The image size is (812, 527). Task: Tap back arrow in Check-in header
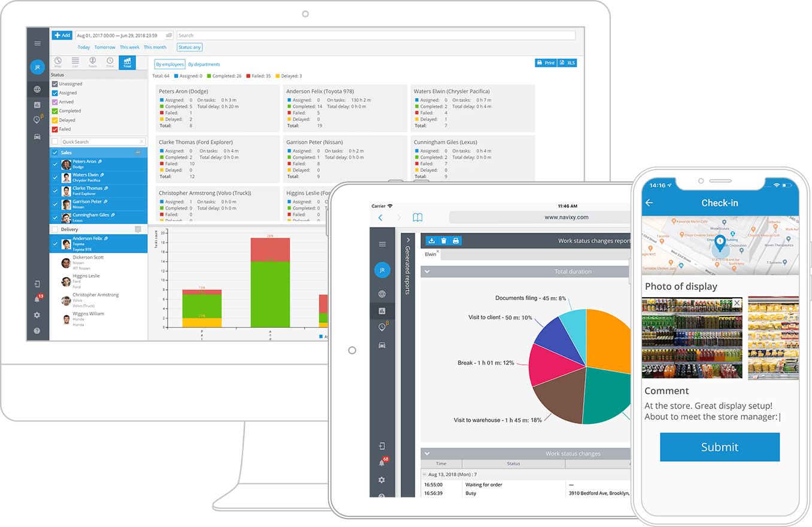pos(649,203)
